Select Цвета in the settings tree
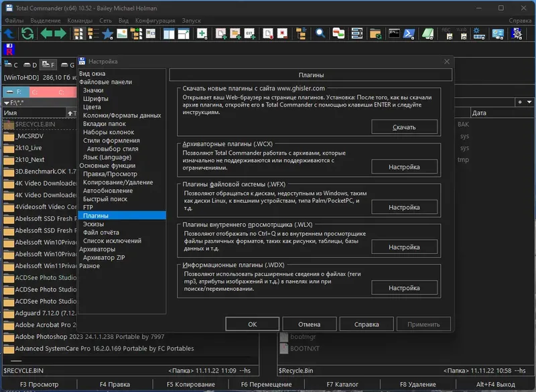Image resolution: width=536 pixels, height=392 pixels. coord(92,107)
